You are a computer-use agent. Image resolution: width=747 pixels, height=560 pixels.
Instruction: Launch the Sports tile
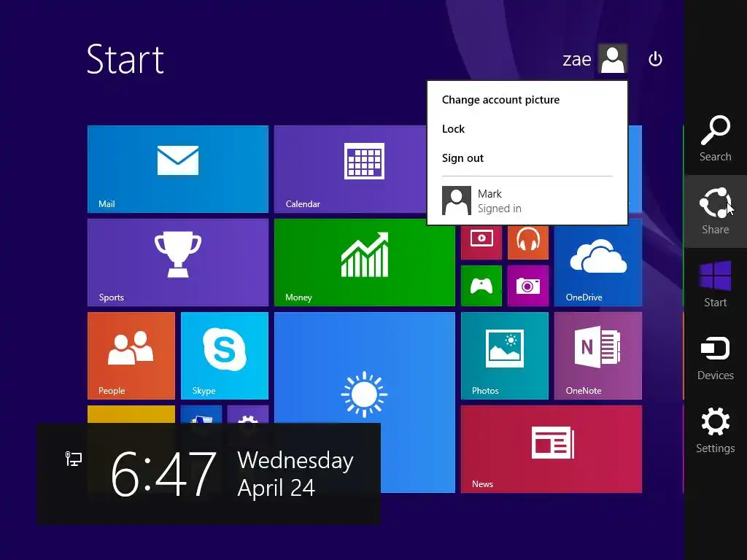coord(178,262)
